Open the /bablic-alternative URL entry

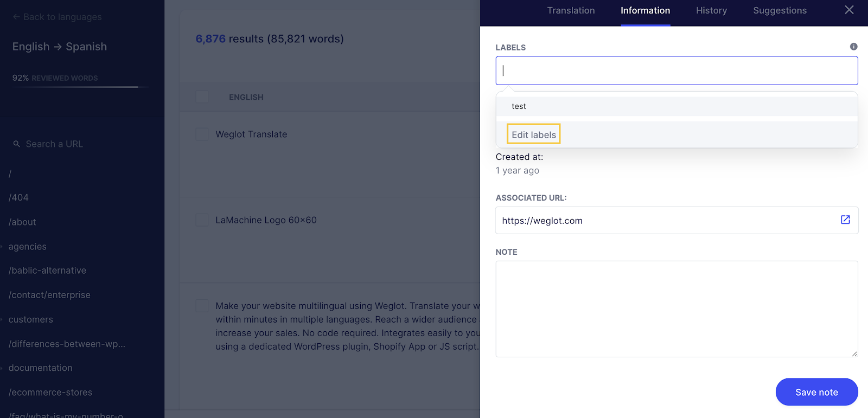47,270
